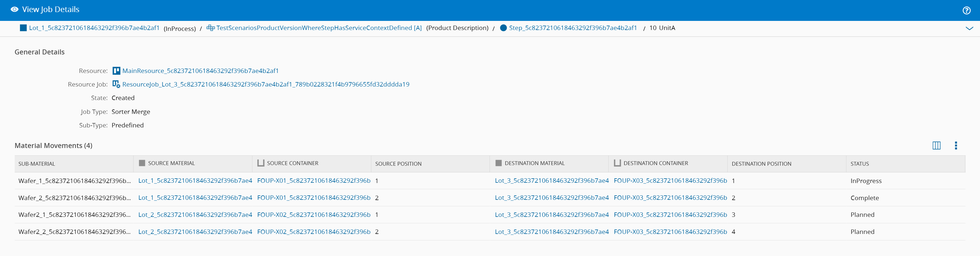Click the help question mark icon
This screenshot has height=256, width=980.
click(x=966, y=10)
